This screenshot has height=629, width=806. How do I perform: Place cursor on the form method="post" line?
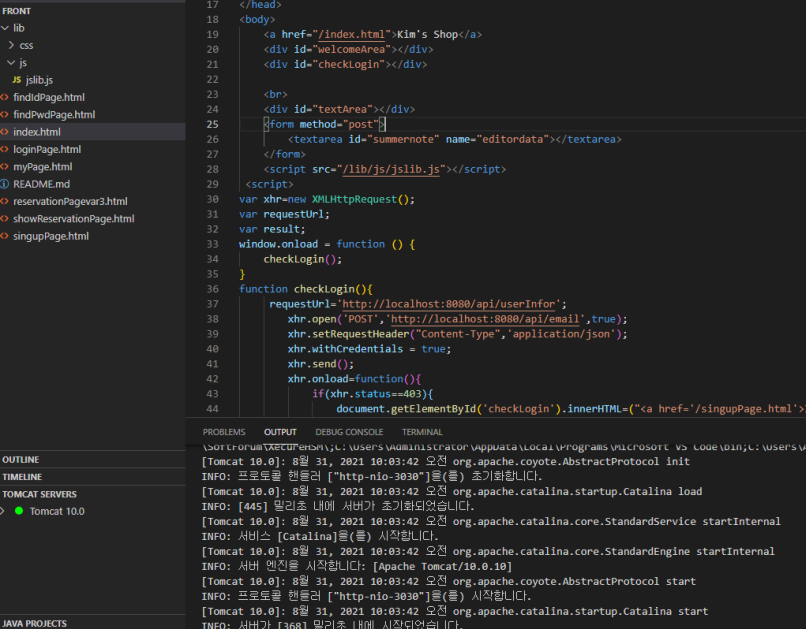(x=324, y=124)
